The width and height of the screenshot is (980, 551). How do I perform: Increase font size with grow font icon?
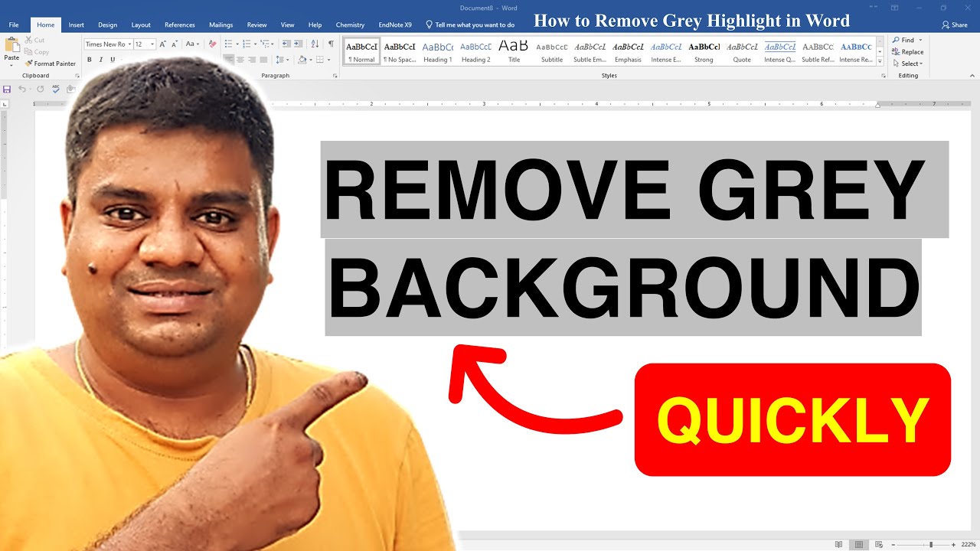click(x=162, y=44)
